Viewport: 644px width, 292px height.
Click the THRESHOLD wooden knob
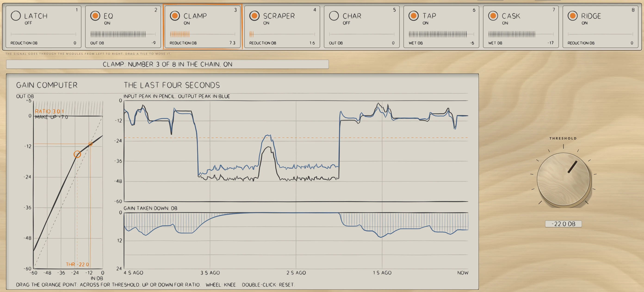564,179
